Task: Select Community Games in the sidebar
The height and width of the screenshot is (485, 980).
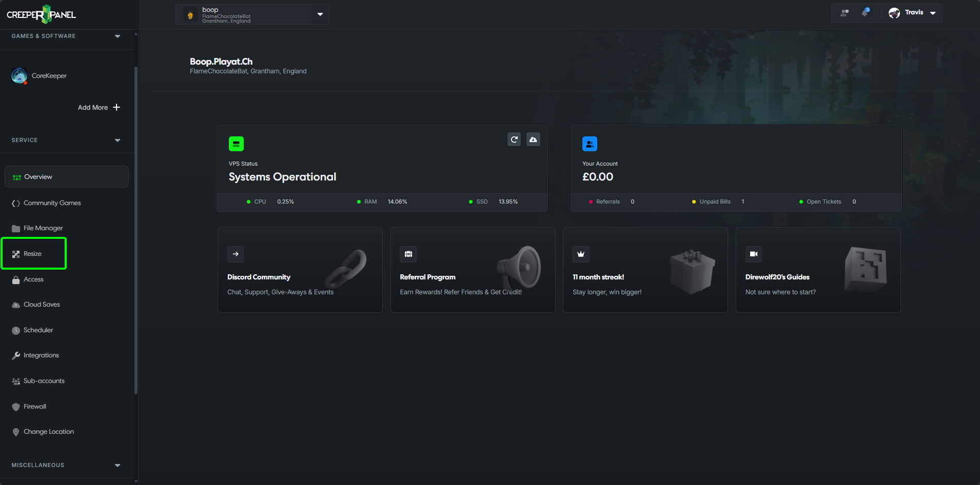Action: [52, 203]
